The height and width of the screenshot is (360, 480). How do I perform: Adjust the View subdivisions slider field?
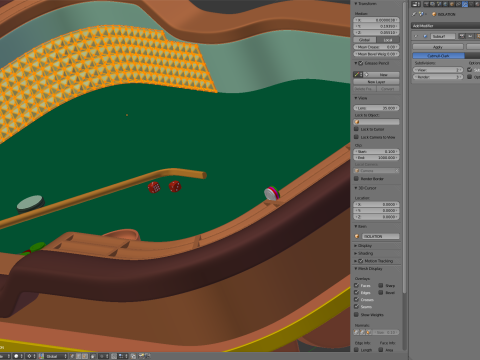(438, 70)
